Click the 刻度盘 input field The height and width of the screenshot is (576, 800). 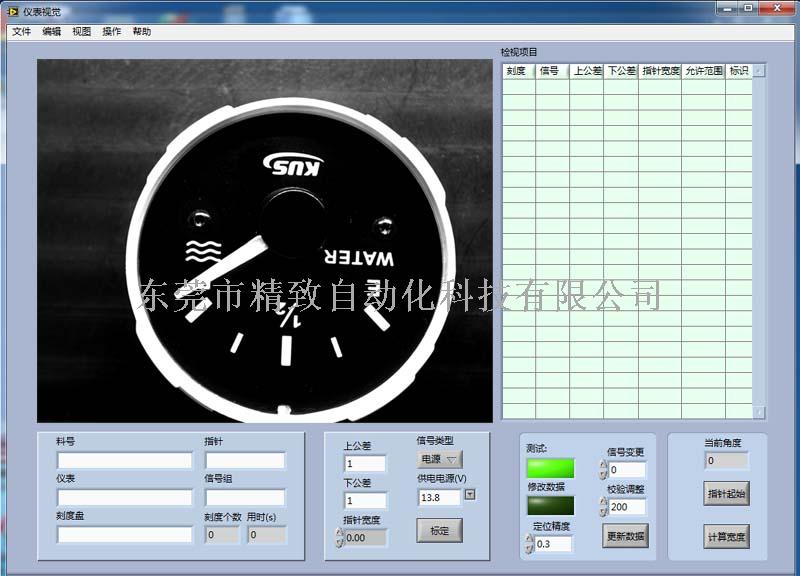[125, 535]
